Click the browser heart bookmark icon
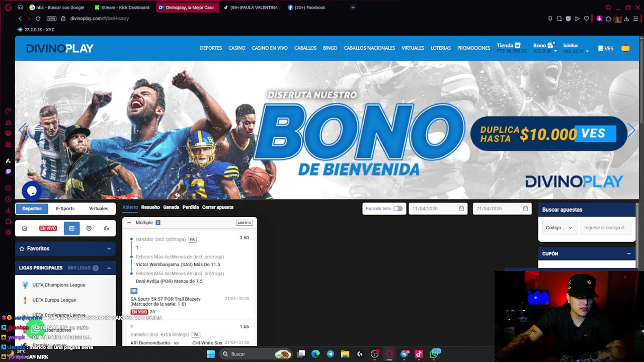Image resolution: width=644 pixels, height=362 pixels. [586, 19]
